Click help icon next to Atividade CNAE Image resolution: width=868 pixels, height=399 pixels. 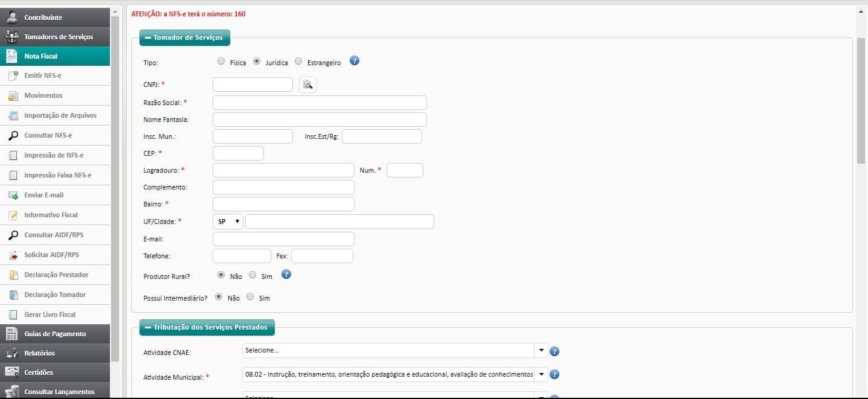(x=554, y=351)
